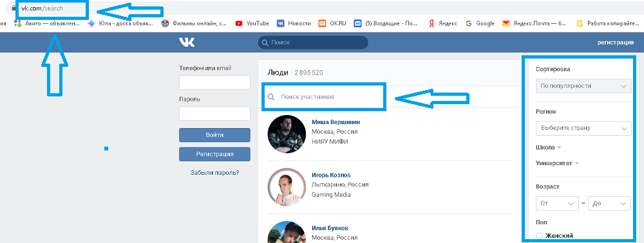Click the Люди results heading

278,73
